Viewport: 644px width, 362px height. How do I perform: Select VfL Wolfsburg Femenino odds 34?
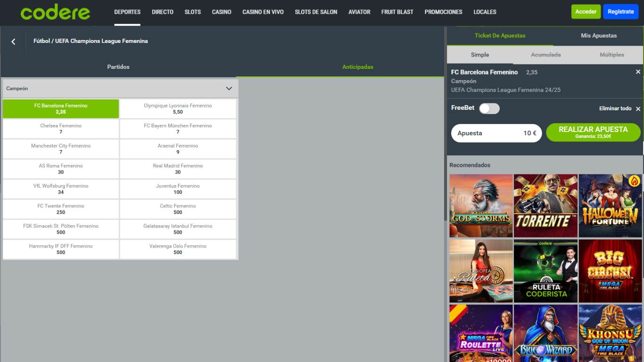[61, 189]
